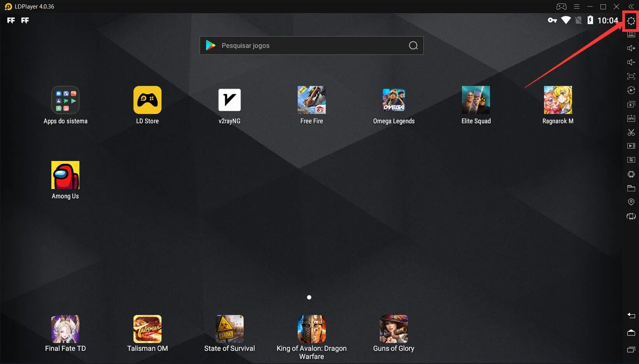Open gamepad settings in title bar

561,7
